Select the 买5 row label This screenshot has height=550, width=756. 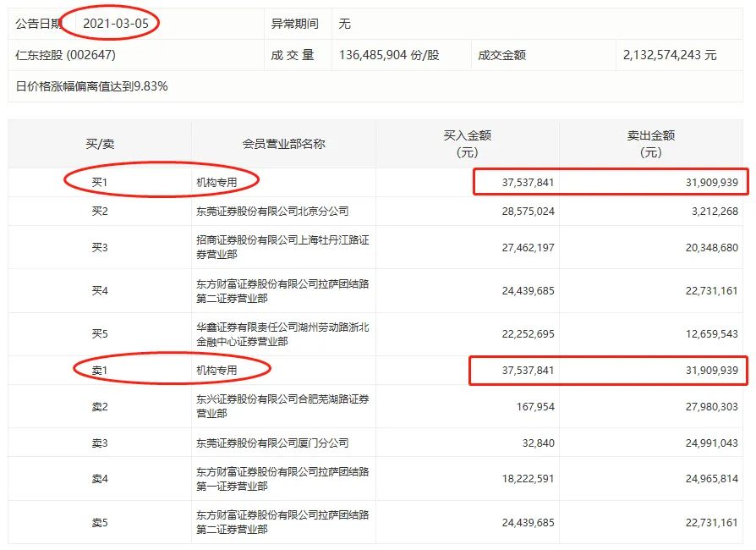point(100,334)
